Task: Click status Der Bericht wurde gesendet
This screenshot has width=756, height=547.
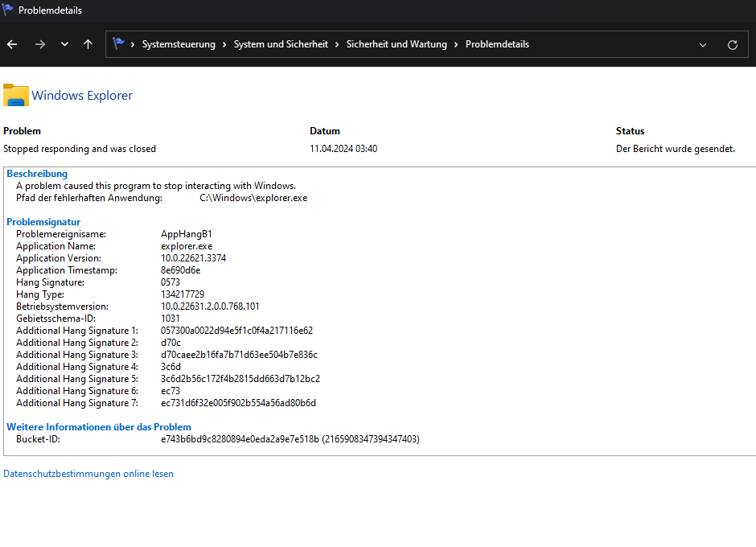Action: [675, 149]
